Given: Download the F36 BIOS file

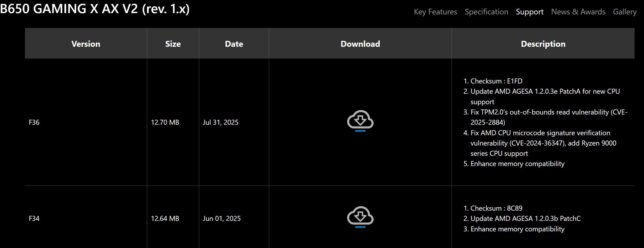Looking at the screenshot, I should (360, 121).
